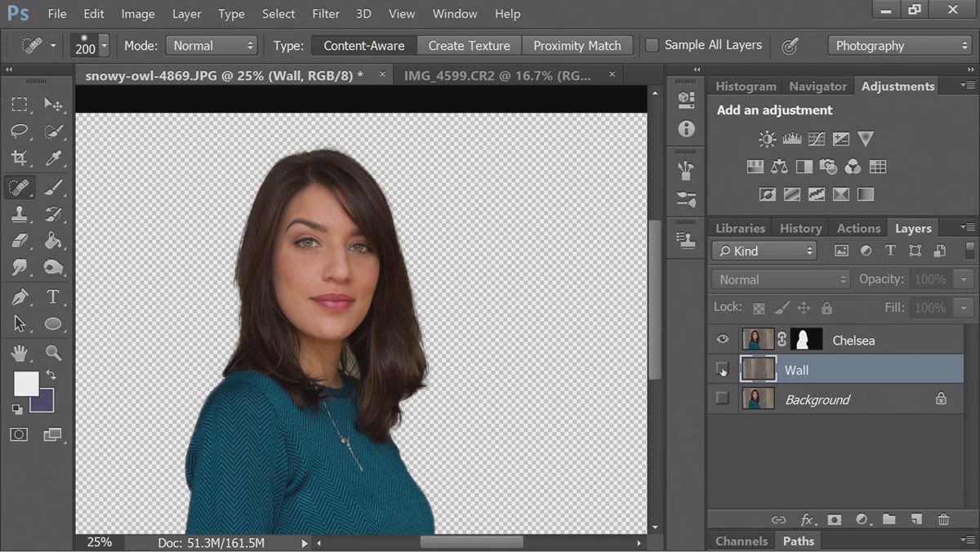Select the Move tool
Viewport: 980px width, 552px height.
pyautogui.click(x=53, y=104)
